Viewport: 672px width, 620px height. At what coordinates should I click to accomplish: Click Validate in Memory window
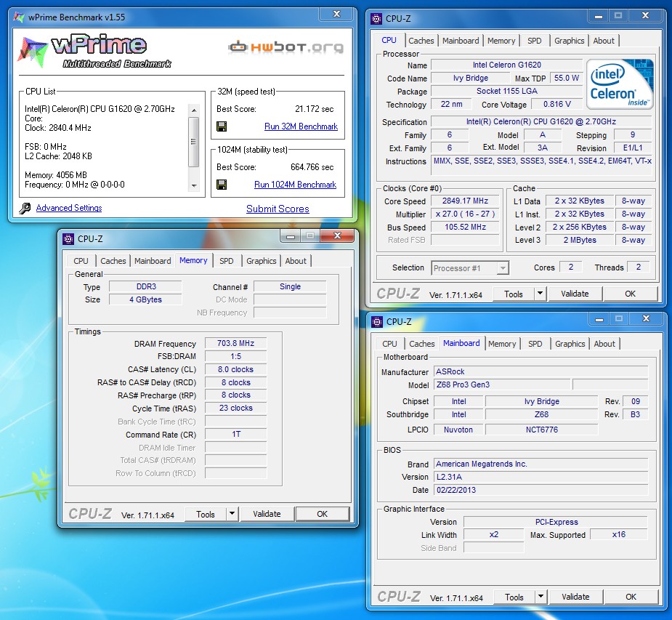267,514
